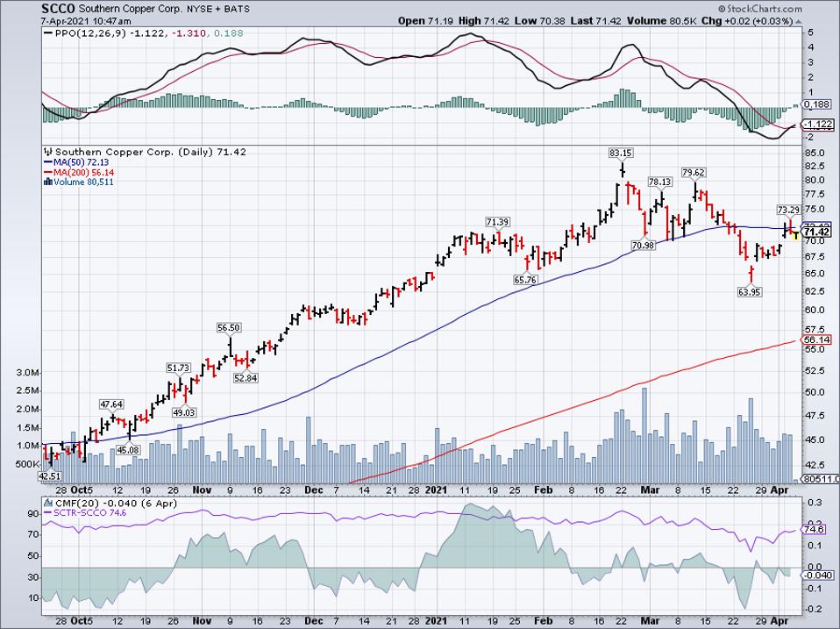Screen dimensions: 840x629
Task: Click the area icon before 'CMF(20)'
Action: pos(48,503)
